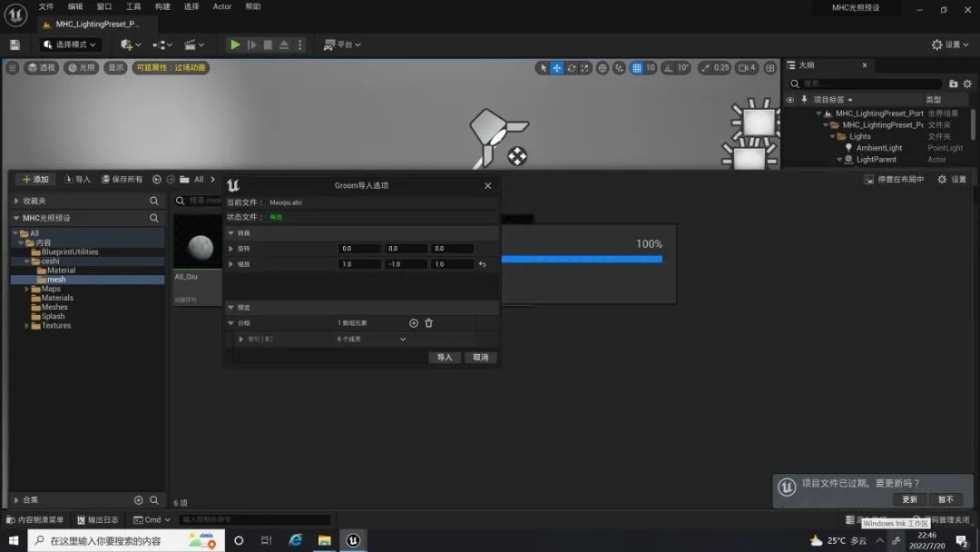Expand the Maps folder in the content tree
The image size is (980, 552).
[27, 289]
